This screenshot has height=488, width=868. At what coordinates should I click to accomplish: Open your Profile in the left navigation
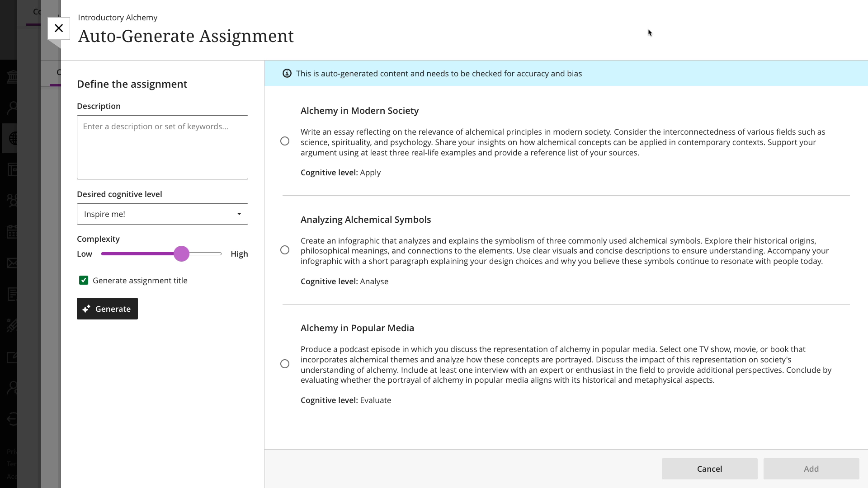(x=12, y=107)
